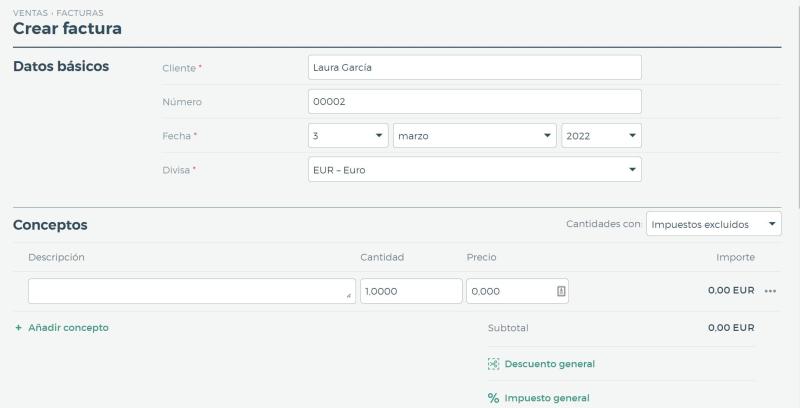Click the Descuento general icon
This screenshot has height=408, width=800.
click(x=493, y=364)
